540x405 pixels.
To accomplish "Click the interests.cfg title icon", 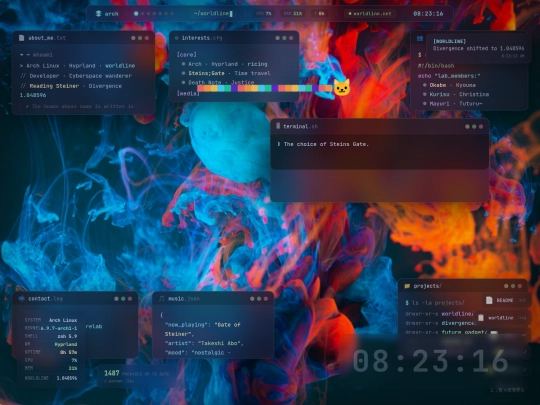I will (176, 38).
